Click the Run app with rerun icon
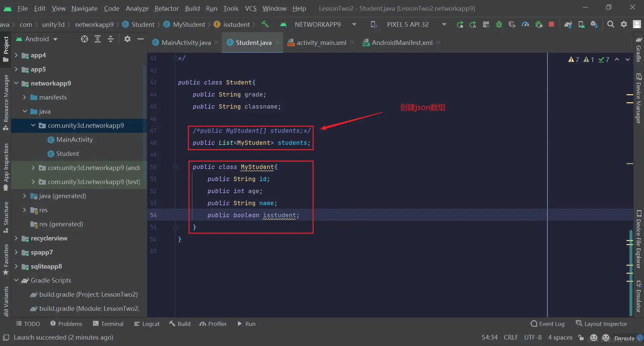The width and height of the screenshot is (644, 346). 460,24
